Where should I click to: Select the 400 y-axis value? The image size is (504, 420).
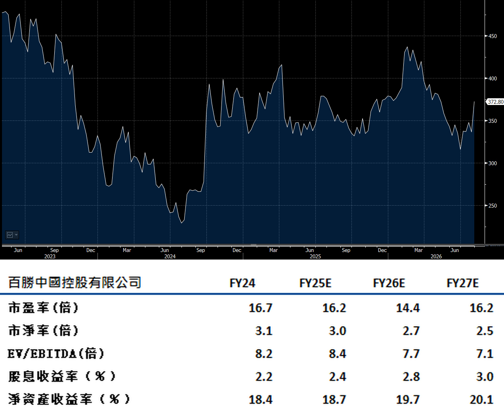(x=492, y=78)
